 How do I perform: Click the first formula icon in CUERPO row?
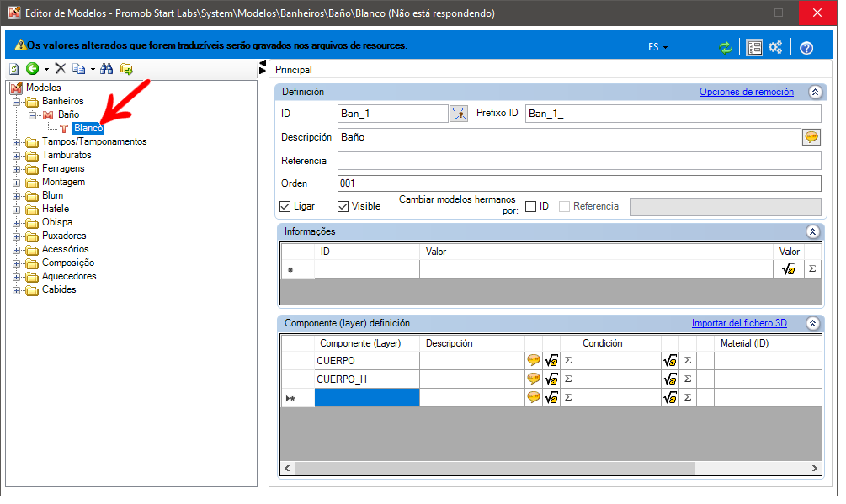(551, 361)
